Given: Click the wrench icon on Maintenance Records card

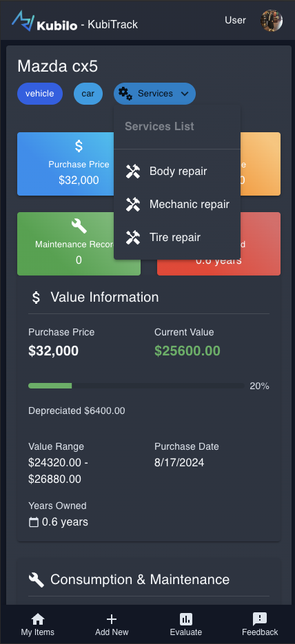Looking at the screenshot, I should 79,225.
